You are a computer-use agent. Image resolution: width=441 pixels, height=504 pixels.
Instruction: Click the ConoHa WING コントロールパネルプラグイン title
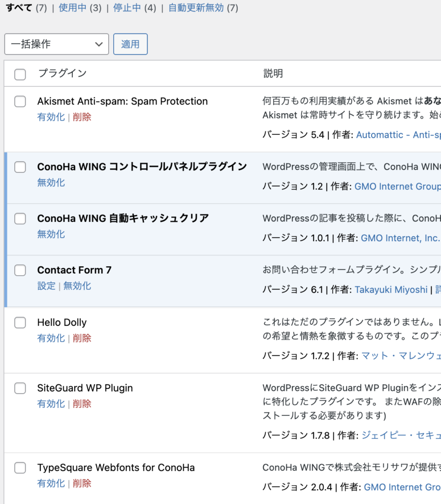[142, 167]
